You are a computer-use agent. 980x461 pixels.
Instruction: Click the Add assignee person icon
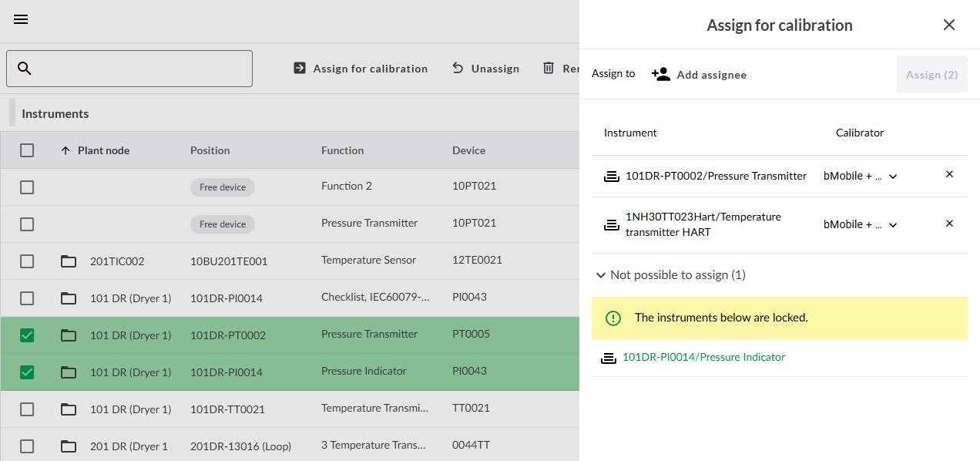pyautogui.click(x=660, y=74)
